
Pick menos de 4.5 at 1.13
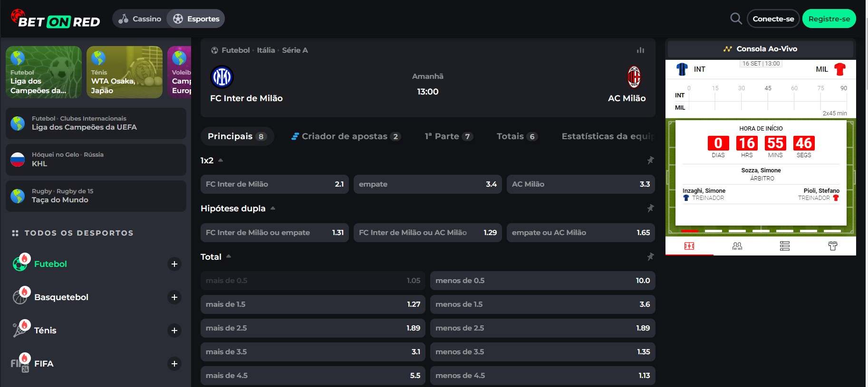(543, 376)
